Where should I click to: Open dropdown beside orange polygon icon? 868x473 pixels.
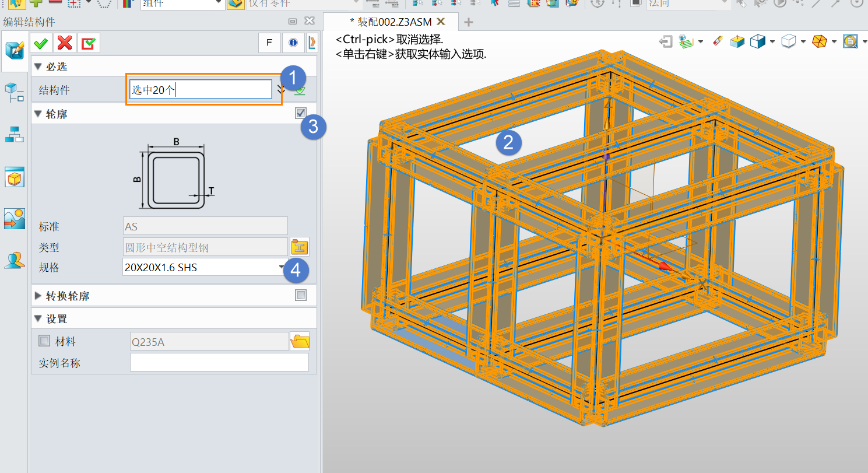pos(835,41)
